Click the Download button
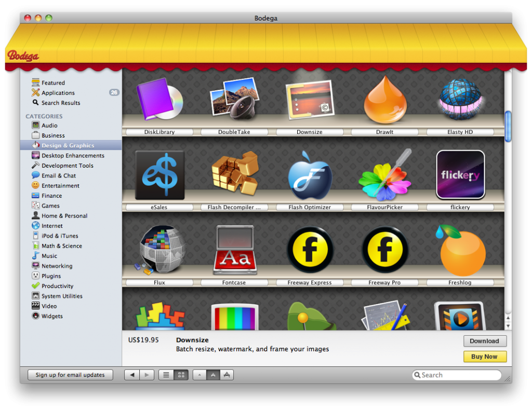 click(485, 341)
